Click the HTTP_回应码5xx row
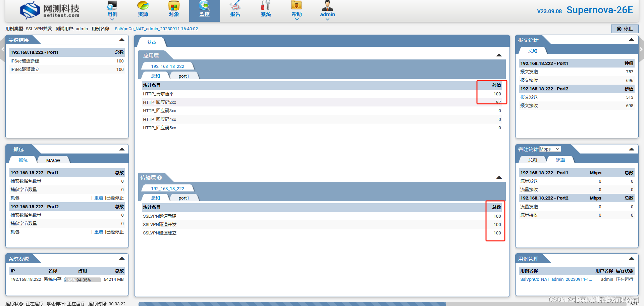Screen dimensions: 644x306 [x=322, y=128]
